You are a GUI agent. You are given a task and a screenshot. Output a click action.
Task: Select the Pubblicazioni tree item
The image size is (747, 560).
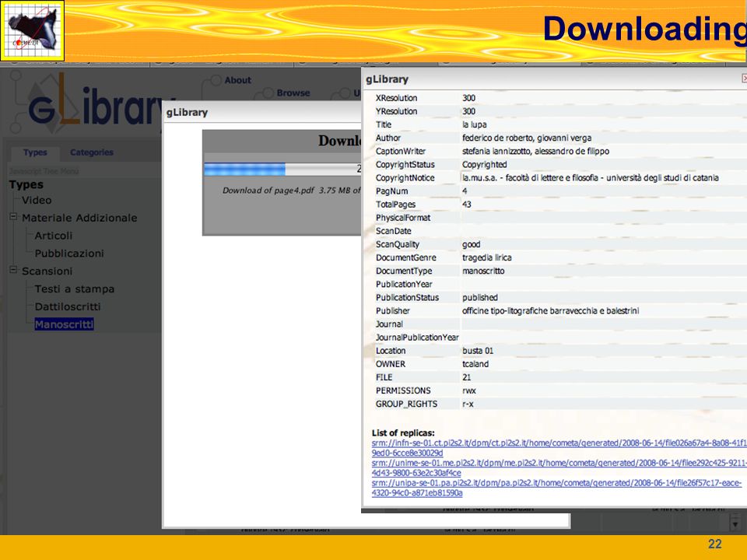point(69,254)
